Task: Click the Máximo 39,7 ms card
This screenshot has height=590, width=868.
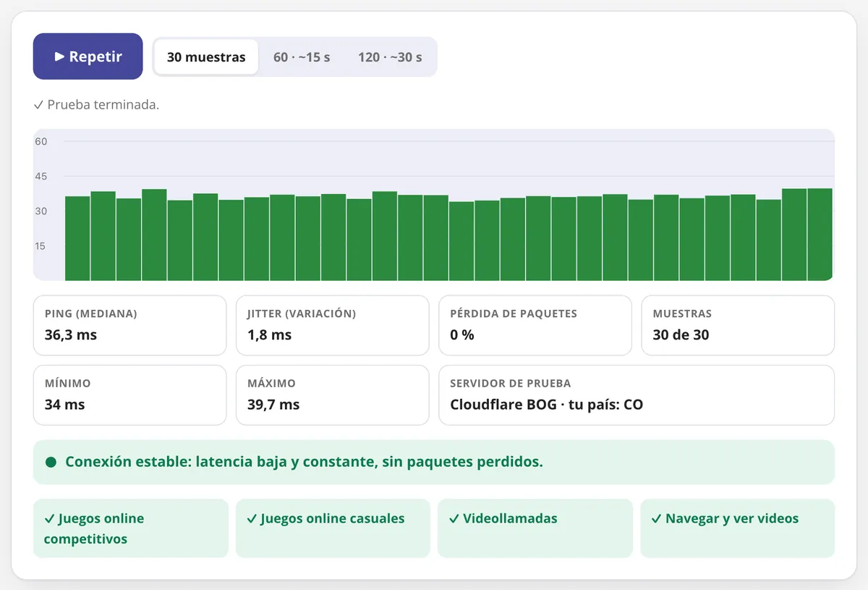Action: [x=333, y=395]
